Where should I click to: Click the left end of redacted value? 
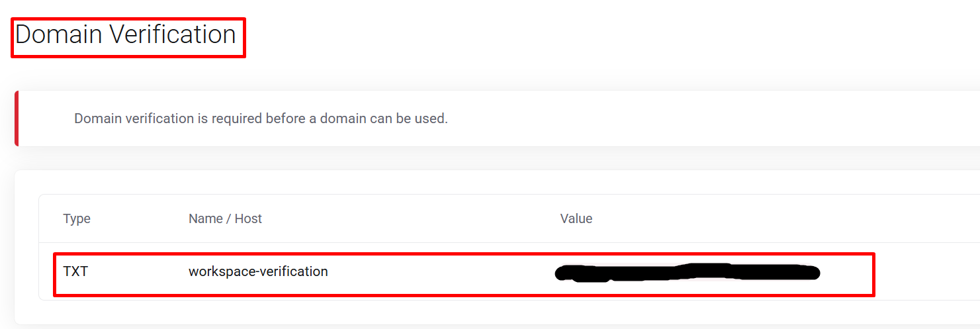click(x=564, y=273)
